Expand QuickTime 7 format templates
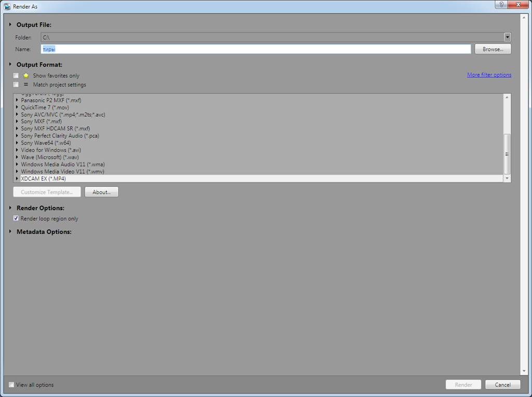 (x=17, y=107)
